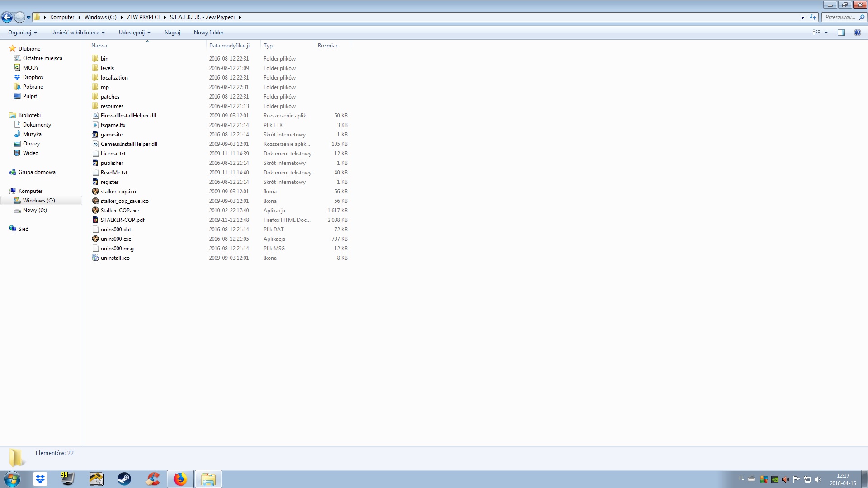Select register shortcut icon
The width and height of the screenshot is (868, 488).
click(95, 182)
